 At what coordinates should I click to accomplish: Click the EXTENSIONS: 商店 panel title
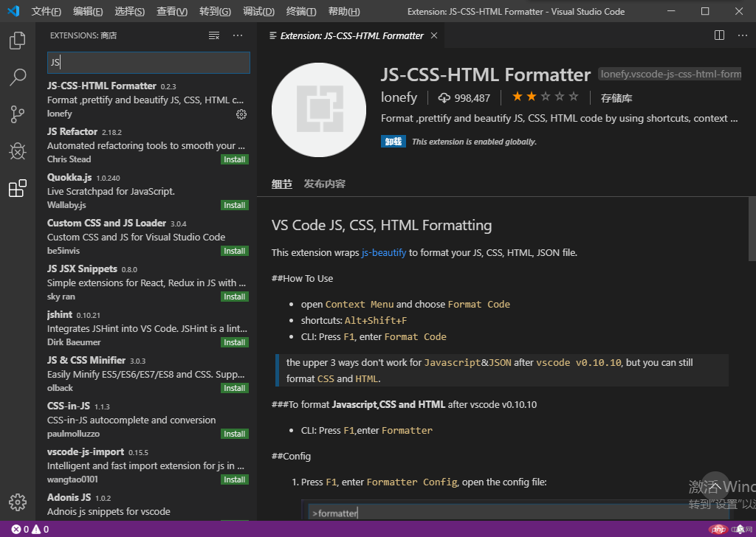[83, 35]
